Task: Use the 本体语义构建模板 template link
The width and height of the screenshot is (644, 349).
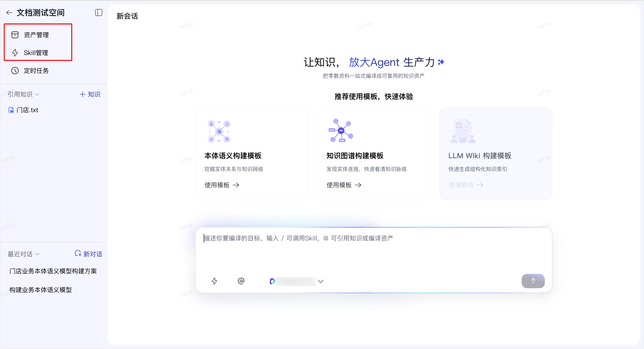Action: [222, 185]
